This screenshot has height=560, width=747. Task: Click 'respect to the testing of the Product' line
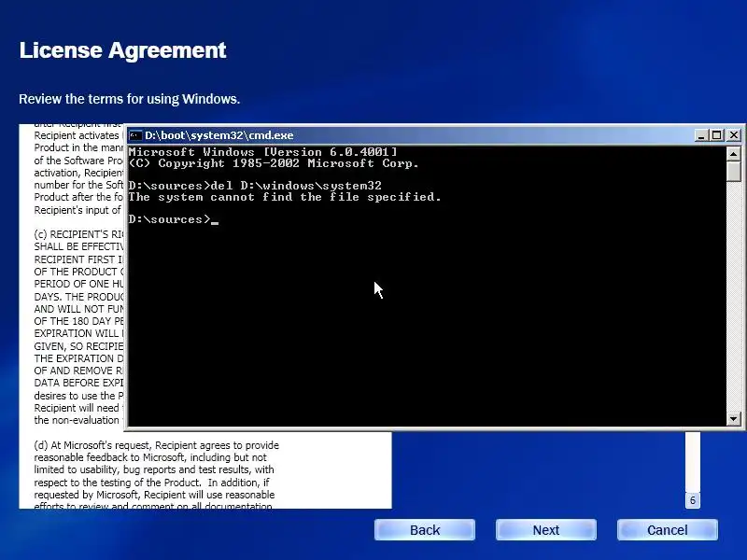151,483
